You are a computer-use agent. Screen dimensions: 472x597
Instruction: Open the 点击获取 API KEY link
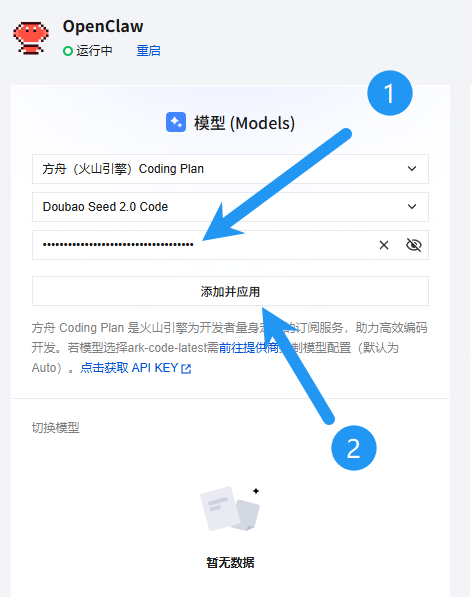129,368
